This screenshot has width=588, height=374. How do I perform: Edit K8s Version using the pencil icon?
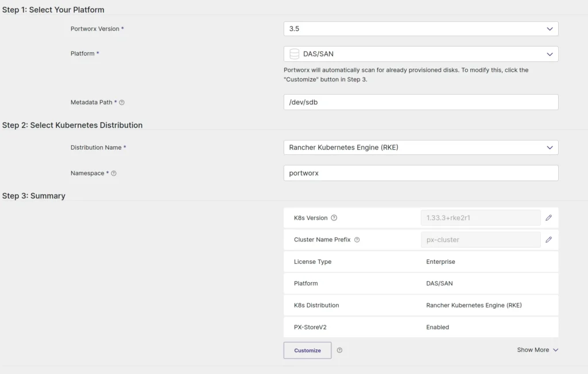point(548,218)
